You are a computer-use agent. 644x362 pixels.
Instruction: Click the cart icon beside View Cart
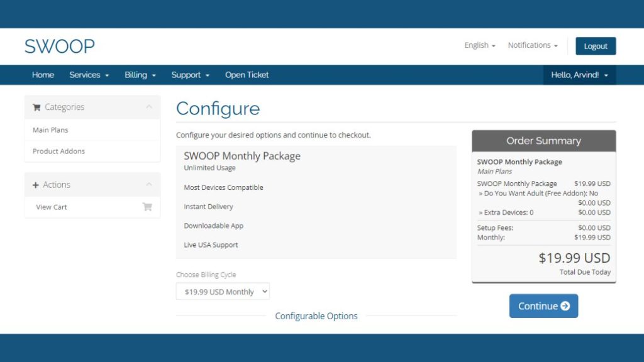click(147, 207)
